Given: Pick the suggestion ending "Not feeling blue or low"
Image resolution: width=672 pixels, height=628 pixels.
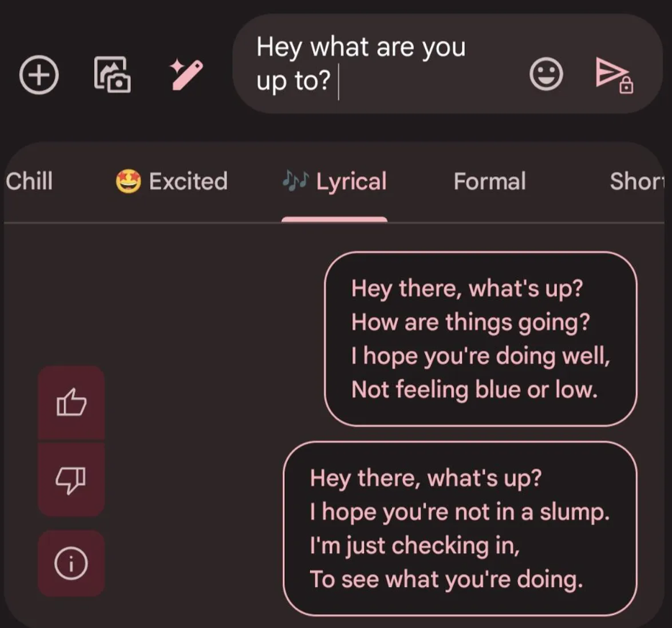Looking at the screenshot, I should point(480,339).
